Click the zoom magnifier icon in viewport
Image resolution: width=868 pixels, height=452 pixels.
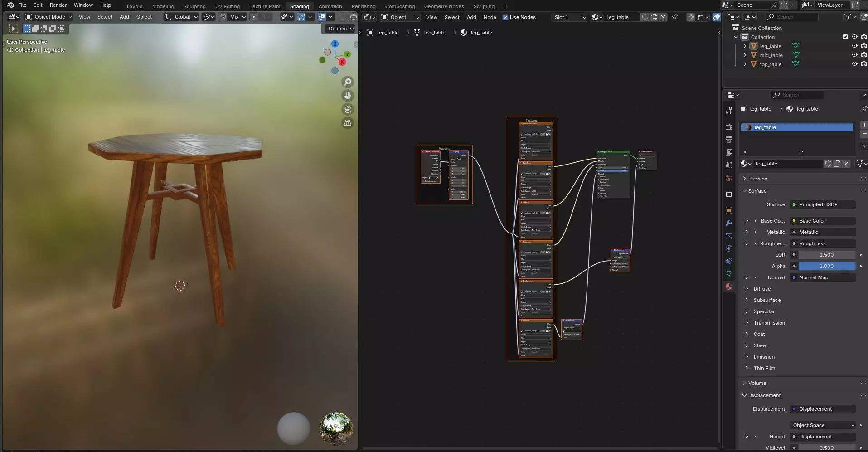pyautogui.click(x=348, y=82)
